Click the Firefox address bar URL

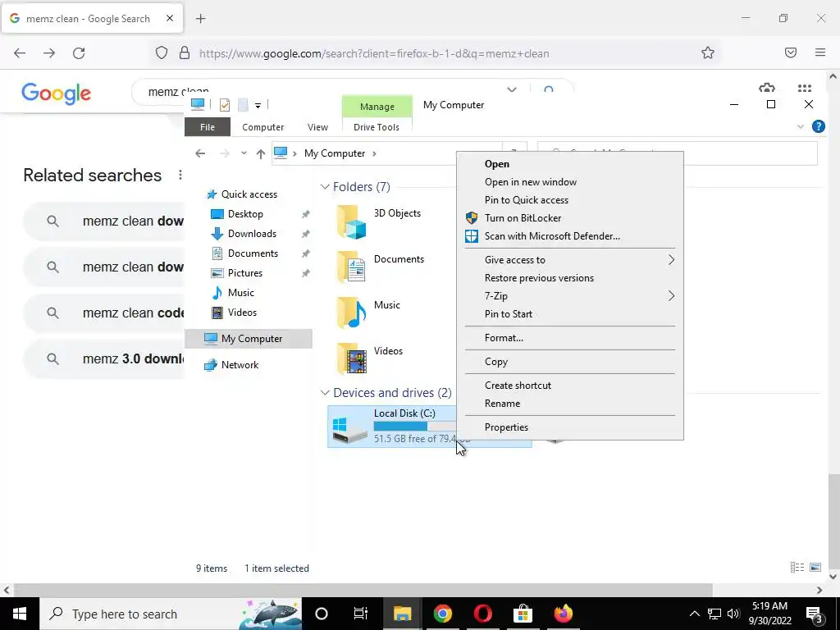coord(374,53)
